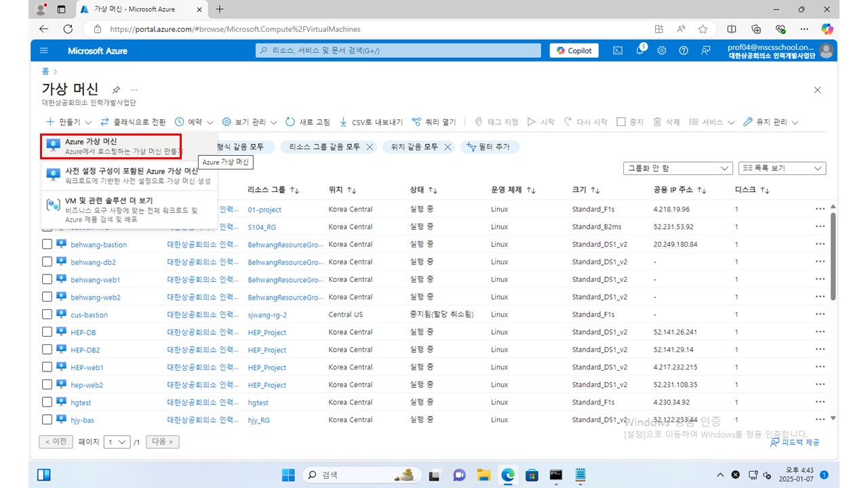Screen dimensions: 868x488
Task: Open the ellipsis beside the 가상 머신 title
Action: [x=134, y=90]
